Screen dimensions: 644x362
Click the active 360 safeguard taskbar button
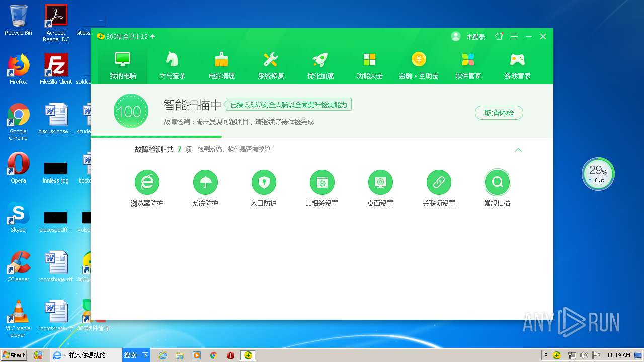click(248, 355)
